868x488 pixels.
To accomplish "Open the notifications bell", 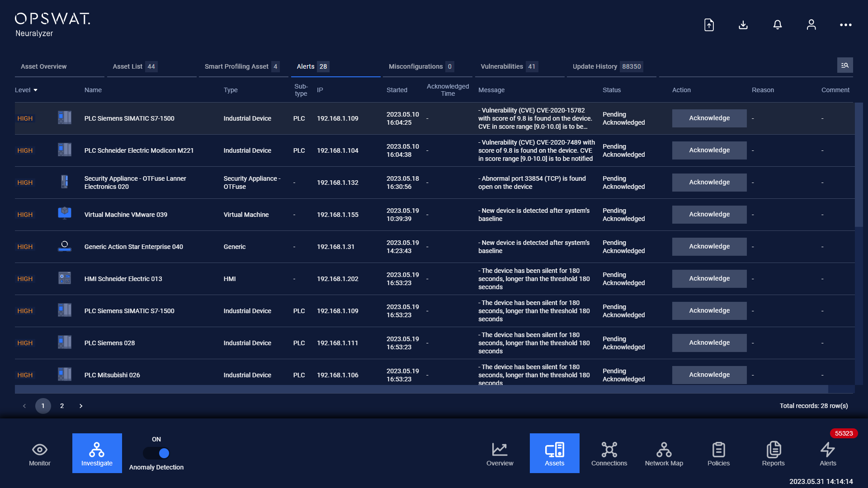I will click(778, 25).
